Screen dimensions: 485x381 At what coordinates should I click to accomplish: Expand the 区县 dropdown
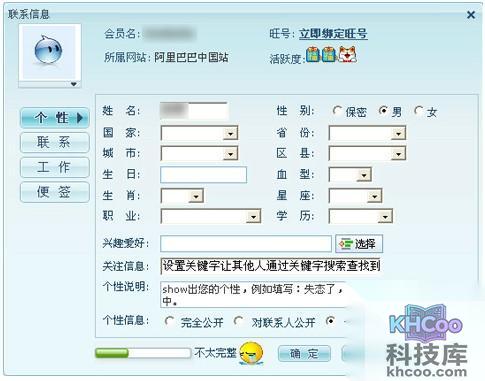coord(367,154)
